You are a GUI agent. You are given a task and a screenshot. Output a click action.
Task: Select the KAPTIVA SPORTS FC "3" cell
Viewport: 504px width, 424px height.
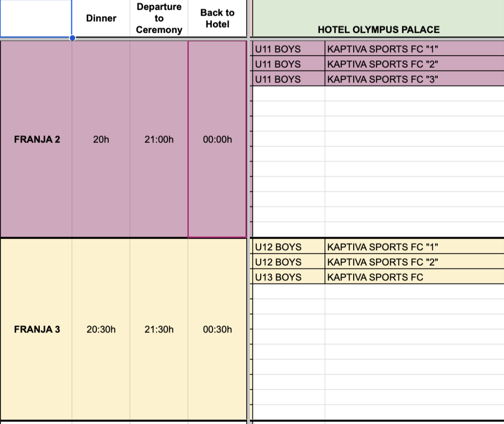click(414, 79)
